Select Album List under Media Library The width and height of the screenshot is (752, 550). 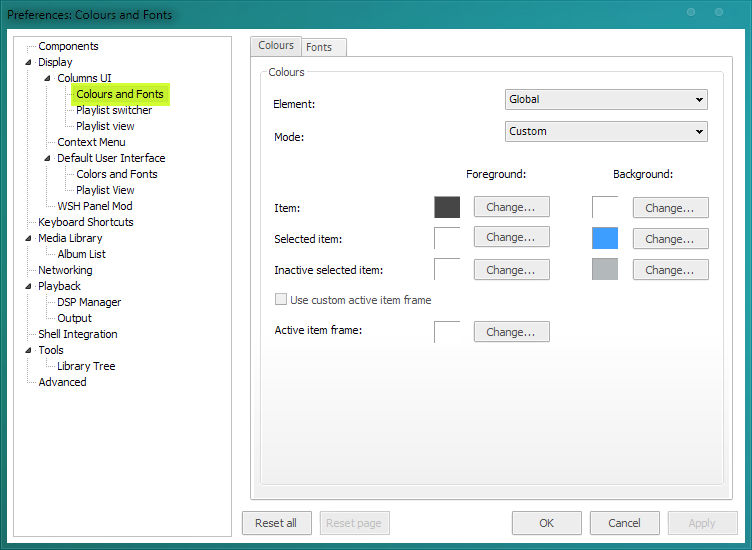click(82, 254)
